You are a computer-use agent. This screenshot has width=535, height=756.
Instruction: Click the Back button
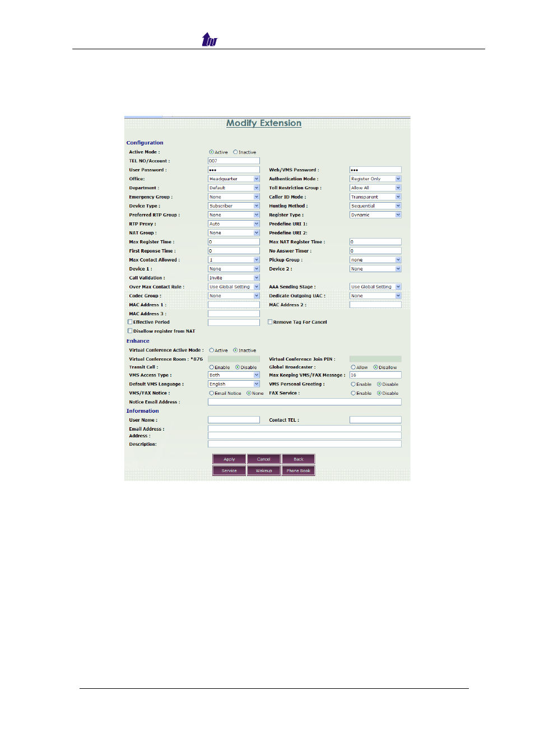click(299, 459)
